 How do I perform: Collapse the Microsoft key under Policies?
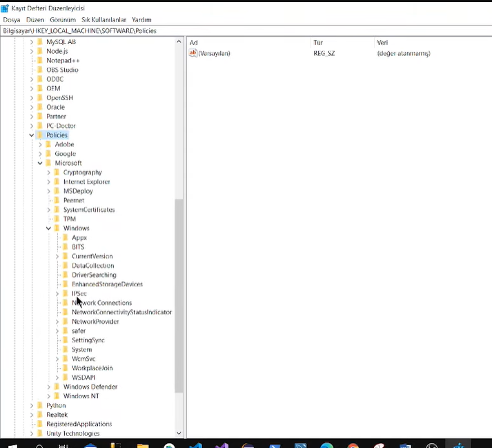click(40, 164)
